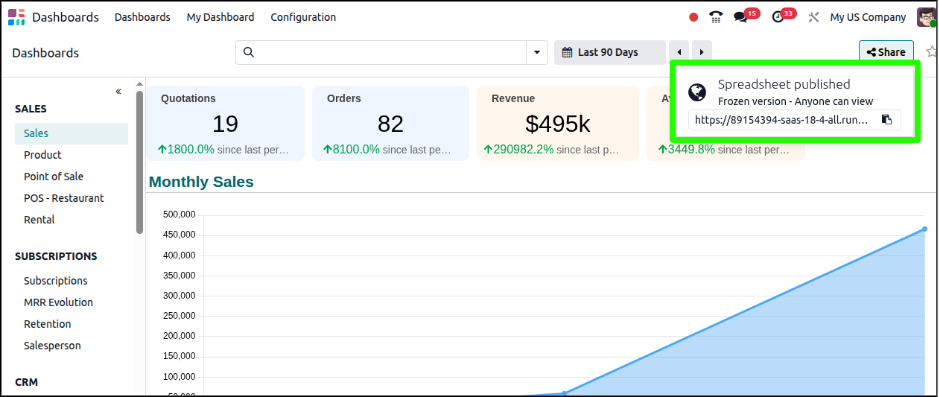Select the POS - Restaurant dashboard
This screenshot has width=939, height=397.
click(63, 198)
